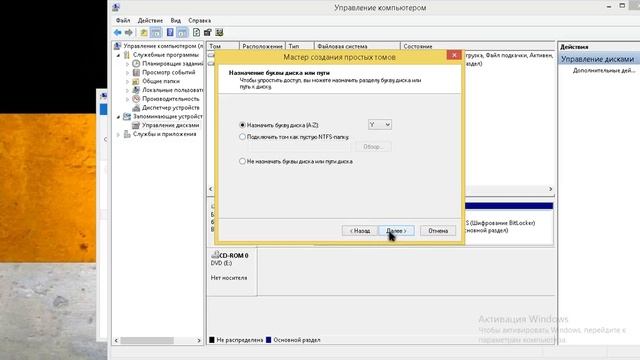This screenshot has width=640, height=360.
Task: Click the disabled Обзор... button
Action: [x=373, y=147]
